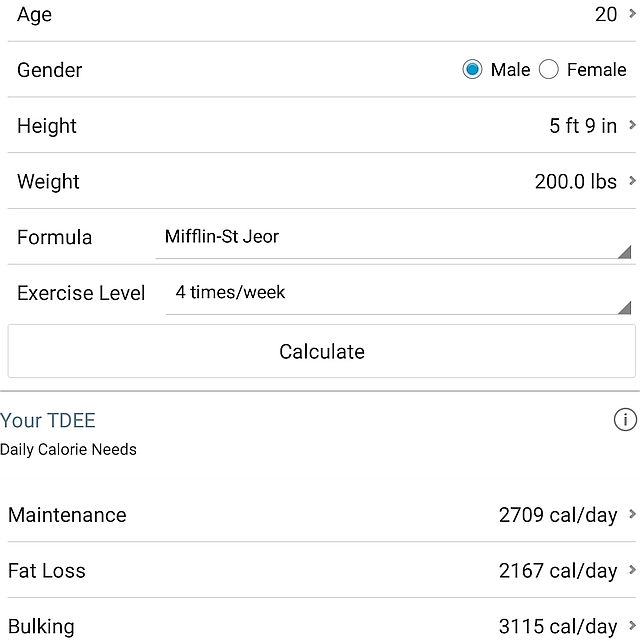640x641 pixels.
Task: Tap the arrow next to Maintenance calories
Action: pos(632,514)
